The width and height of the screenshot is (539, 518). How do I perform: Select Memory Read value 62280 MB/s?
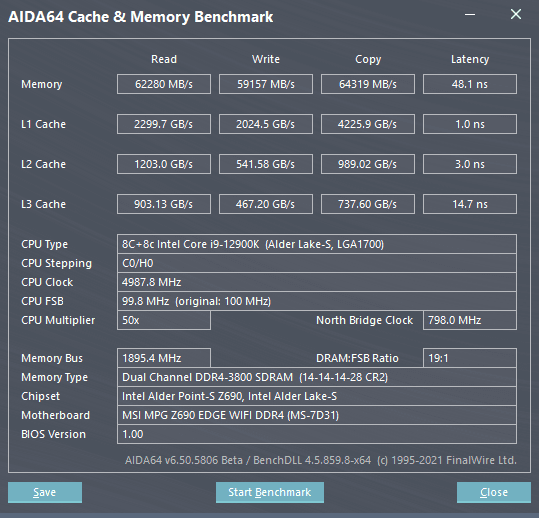[164, 84]
